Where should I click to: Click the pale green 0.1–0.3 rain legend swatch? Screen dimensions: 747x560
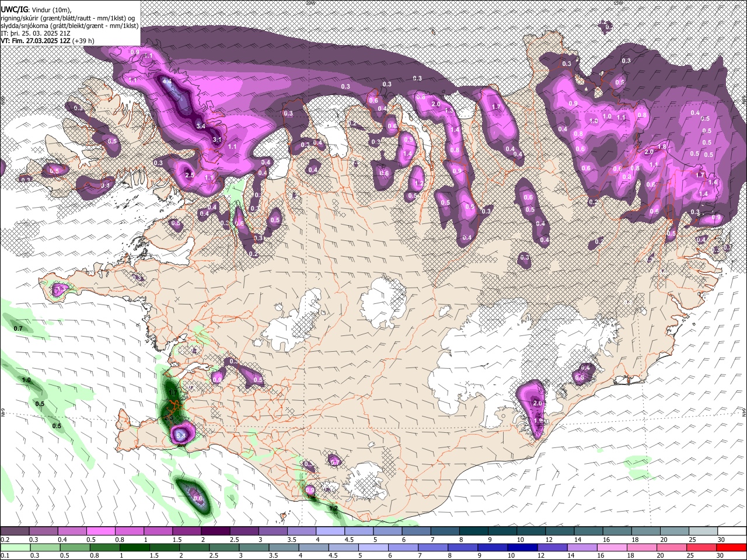[x=15, y=547]
